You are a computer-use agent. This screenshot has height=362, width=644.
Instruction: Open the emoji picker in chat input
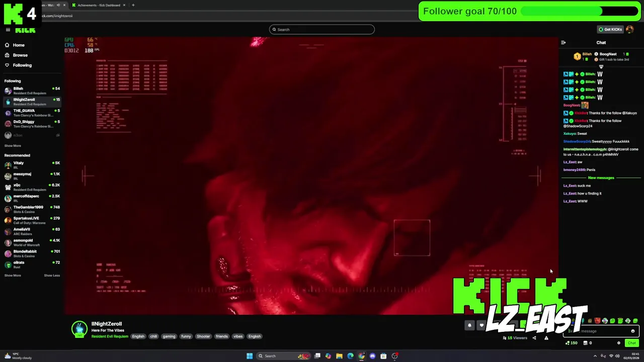(x=633, y=331)
